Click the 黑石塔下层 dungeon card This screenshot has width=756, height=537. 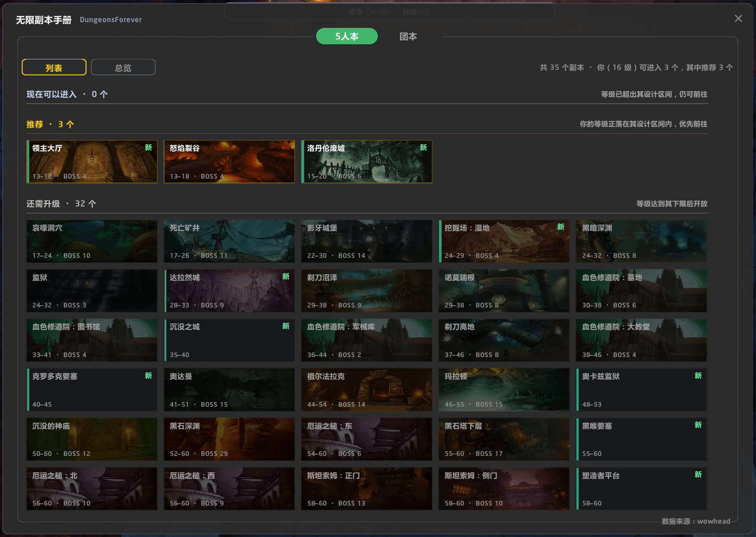504,440
